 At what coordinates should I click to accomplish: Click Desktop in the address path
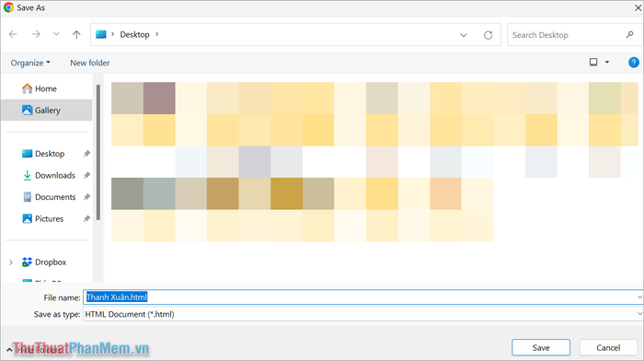[134, 35]
